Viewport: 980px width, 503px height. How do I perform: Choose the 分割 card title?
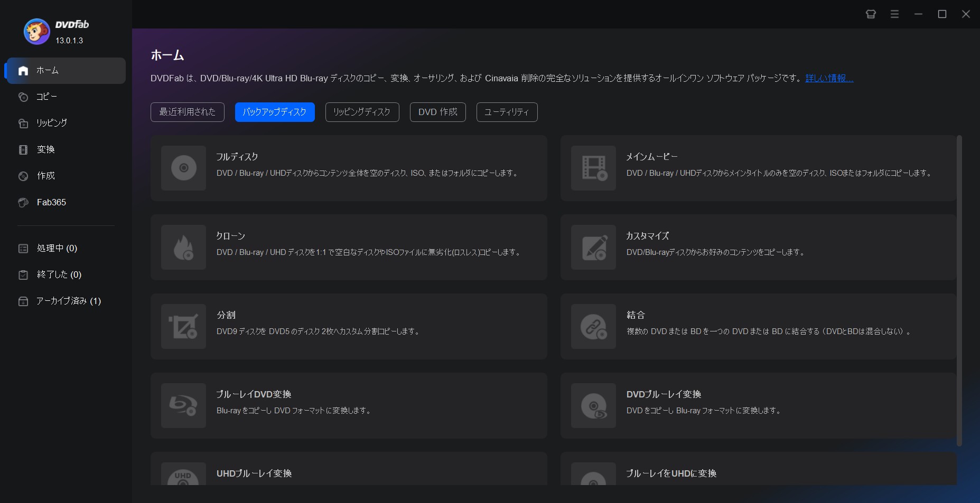pyautogui.click(x=226, y=315)
